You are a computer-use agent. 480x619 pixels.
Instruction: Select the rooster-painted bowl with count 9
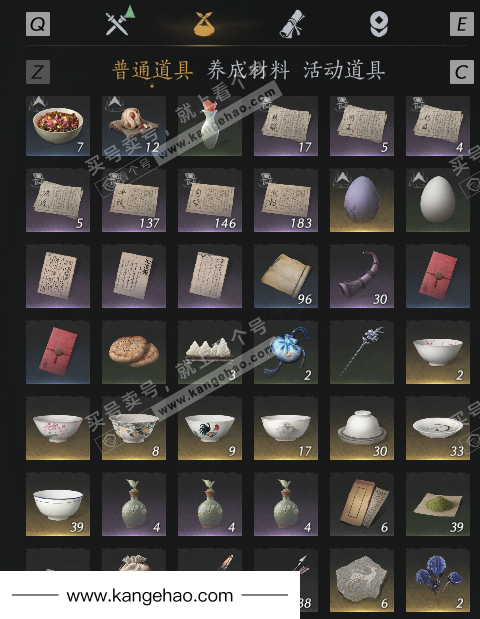tap(210, 428)
